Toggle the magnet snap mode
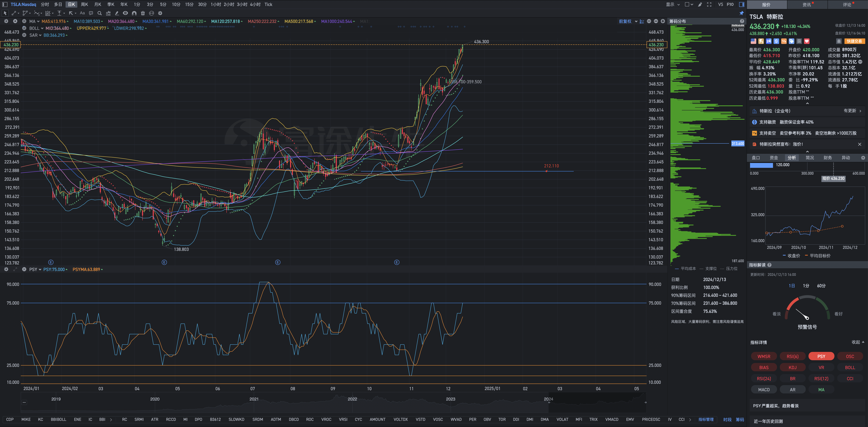Image resolution: width=868 pixels, height=427 pixels. point(134,13)
